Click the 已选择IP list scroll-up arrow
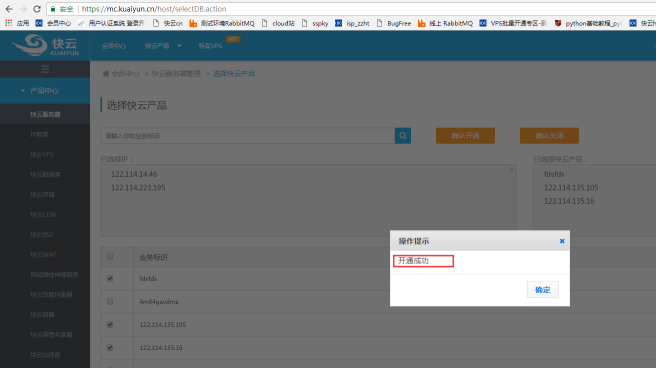Viewport: 656px width, 368px height. click(x=511, y=169)
